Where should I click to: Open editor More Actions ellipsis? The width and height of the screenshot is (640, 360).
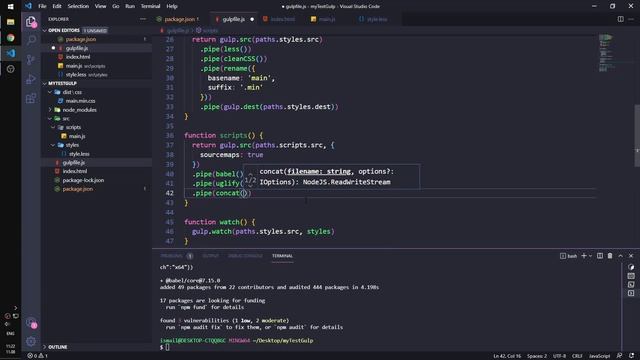coord(631,19)
